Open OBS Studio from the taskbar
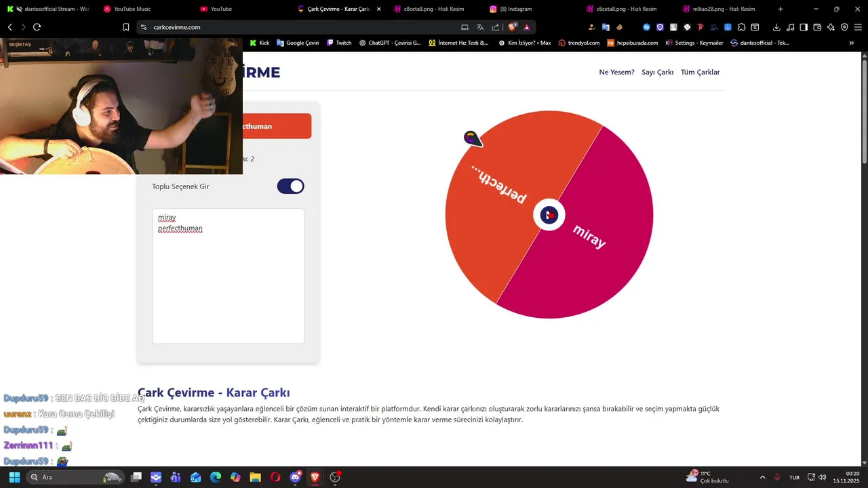The height and width of the screenshot is (488, 868). click(334, 477)
